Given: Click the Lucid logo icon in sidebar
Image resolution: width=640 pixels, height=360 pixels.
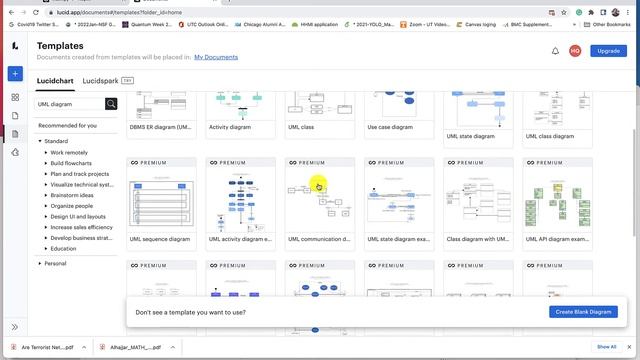Looking at the screenshot, I should [x=15, y=46].
